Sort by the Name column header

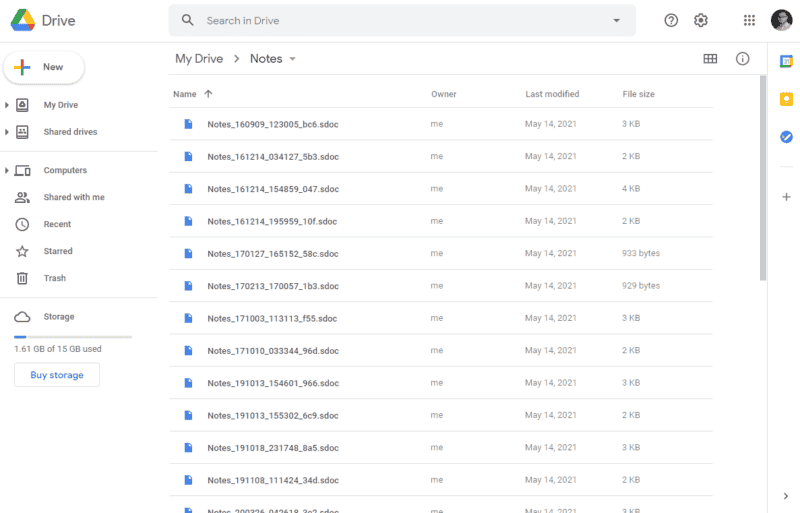click(x=185, y=94)
